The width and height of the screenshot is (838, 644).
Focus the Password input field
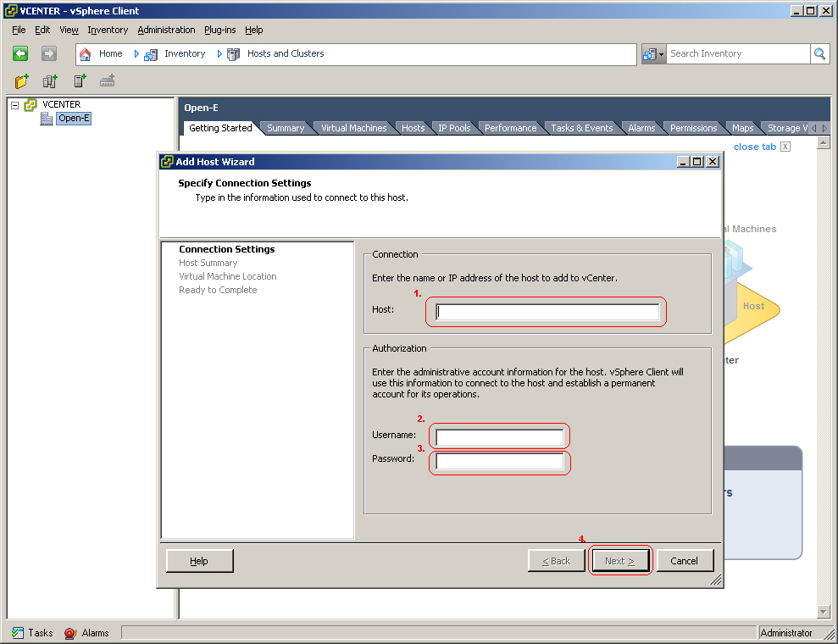(x=500, y=461)
